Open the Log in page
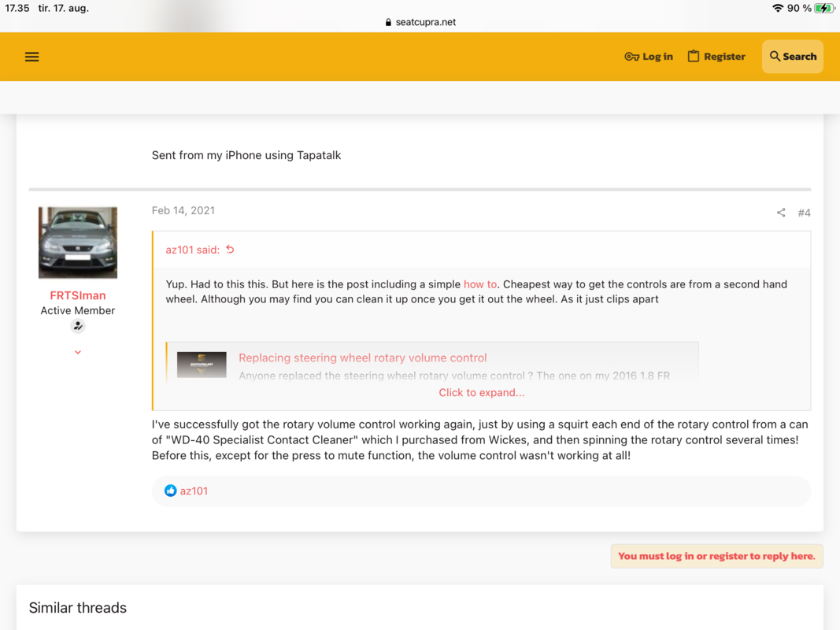 pos(649,57)
